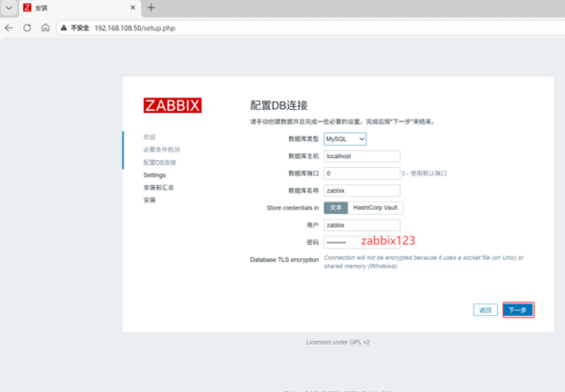565x392 pixels.
Task: Open the 数据库类型 MySQL dropdown
Action: (345, 139)
